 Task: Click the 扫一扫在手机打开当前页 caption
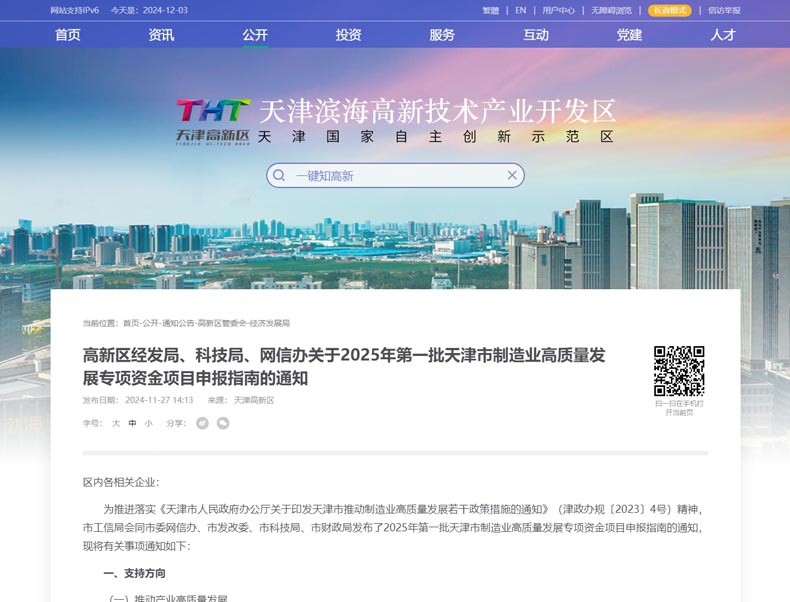pyautogui.click(x=679, y=408)
